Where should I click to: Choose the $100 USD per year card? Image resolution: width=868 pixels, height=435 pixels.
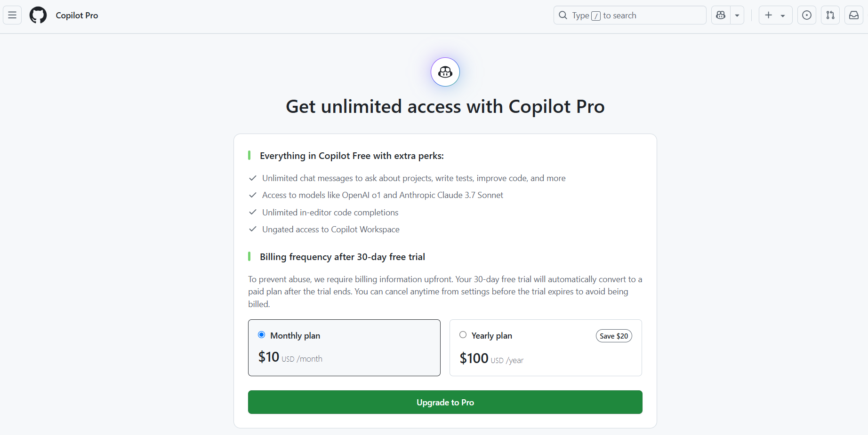tap(546, 348)
